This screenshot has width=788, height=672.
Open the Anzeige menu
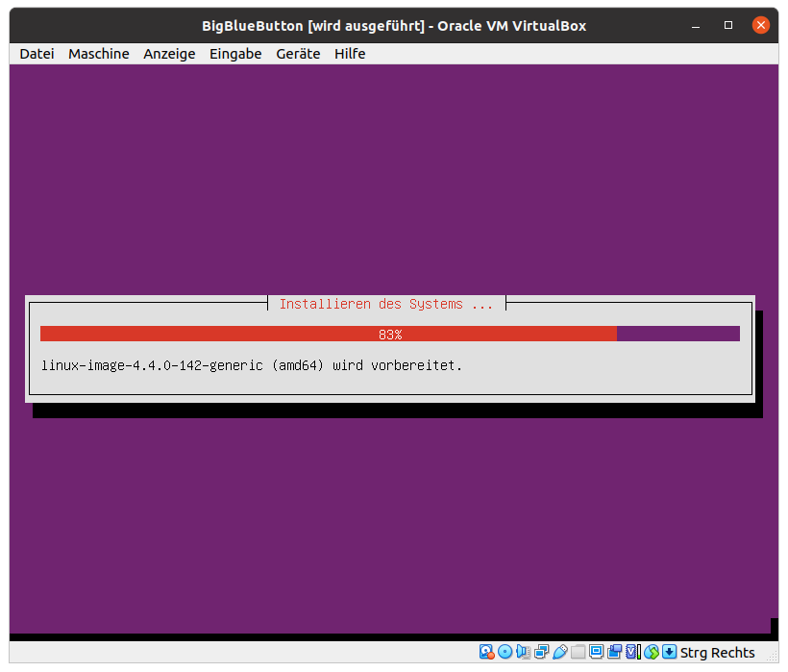point(169,54)
